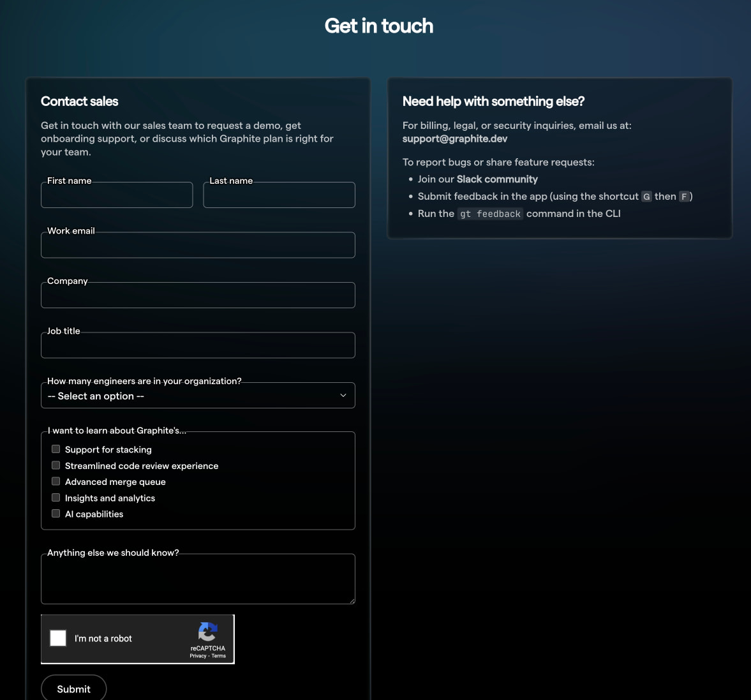Check the AI capabilities option

pos(56,513)
